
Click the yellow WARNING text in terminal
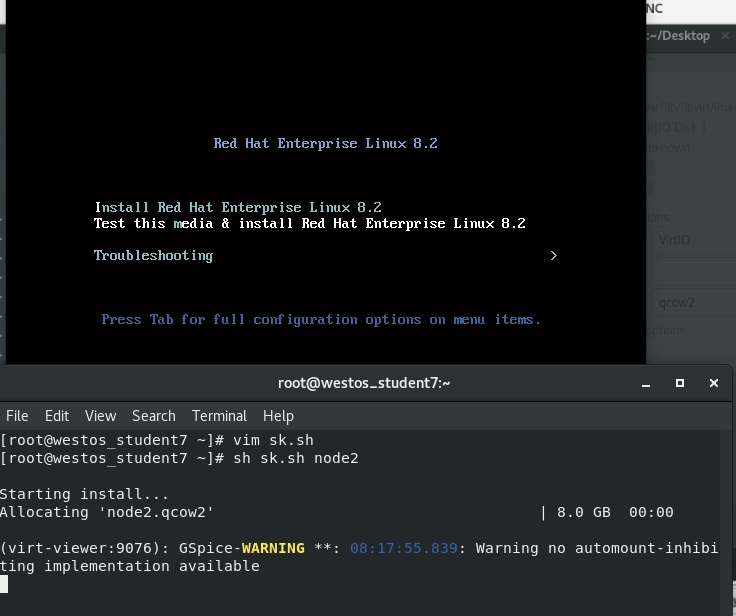click(x=273, y=548)
